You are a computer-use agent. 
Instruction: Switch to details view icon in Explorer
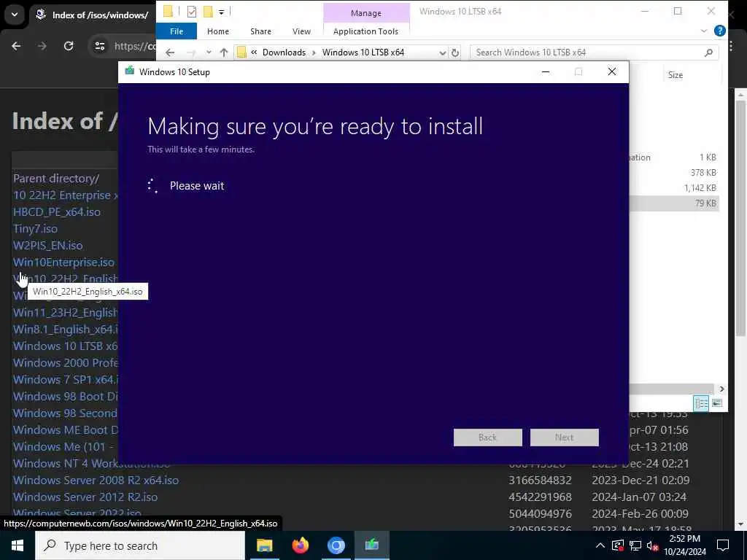pyautogui.click(x=701, y=403)
